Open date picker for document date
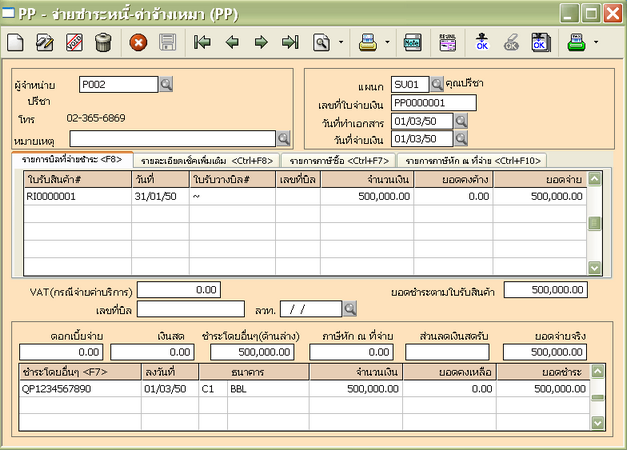The width and height of the screenshot is (627, 450). (x=461, y=121)
